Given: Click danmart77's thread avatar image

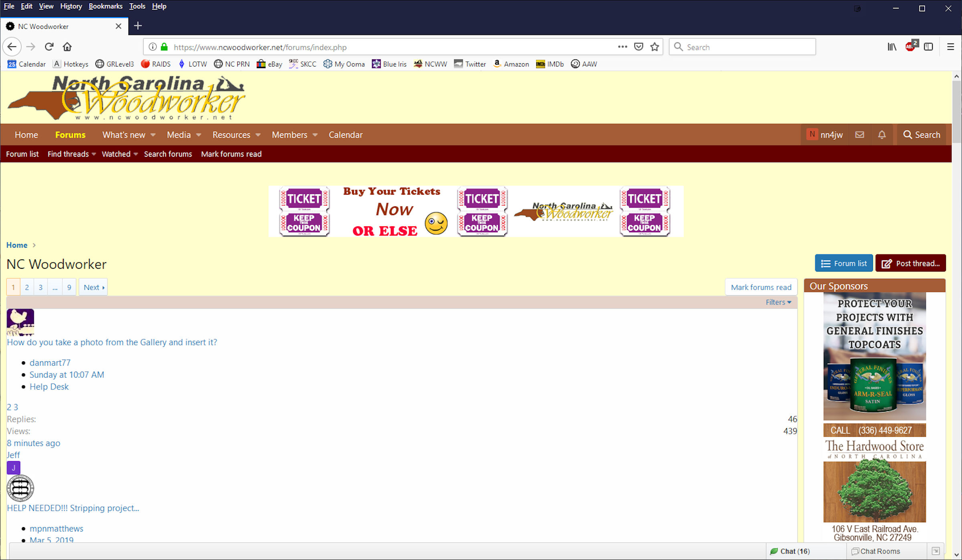Looking at the screenshot, I should [20, 322].
